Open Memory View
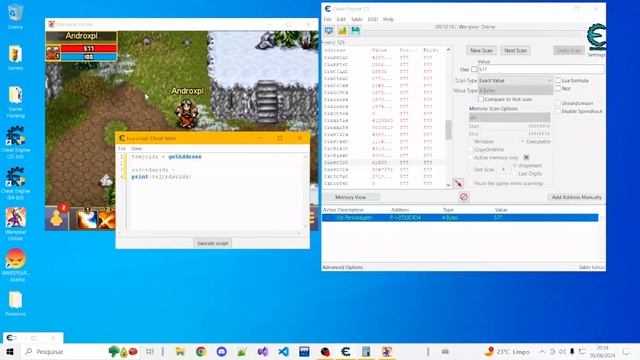The width and height of the screenshot is (640, 360). [x=350, y=197]
